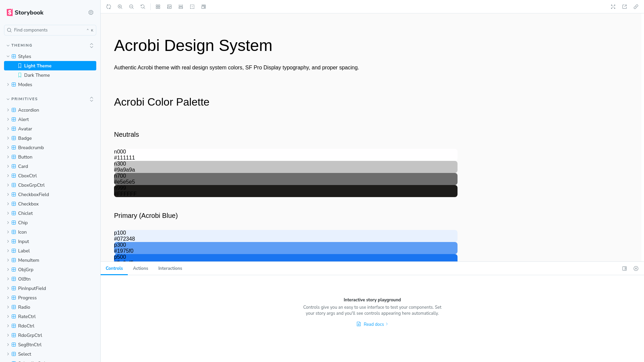The image size is (644, 362).
Task: Focus the Find components search box
Action: (50, 30)
